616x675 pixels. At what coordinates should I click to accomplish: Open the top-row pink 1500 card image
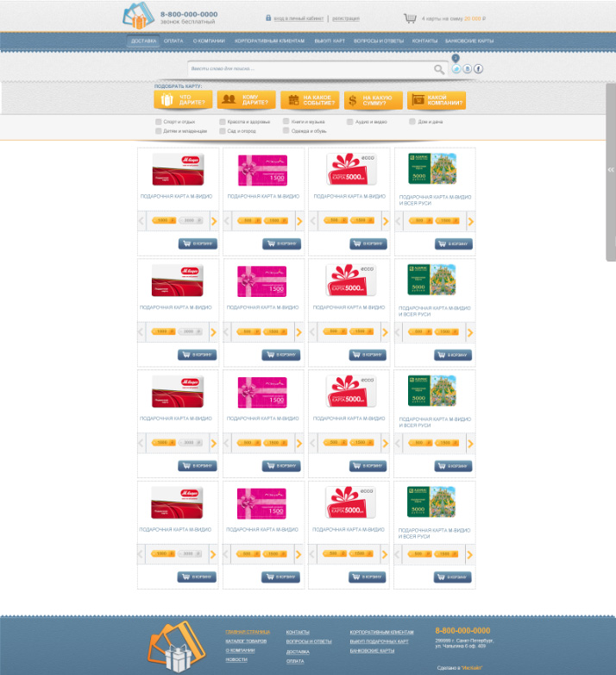pyautogui.click(x=262, y=170)
